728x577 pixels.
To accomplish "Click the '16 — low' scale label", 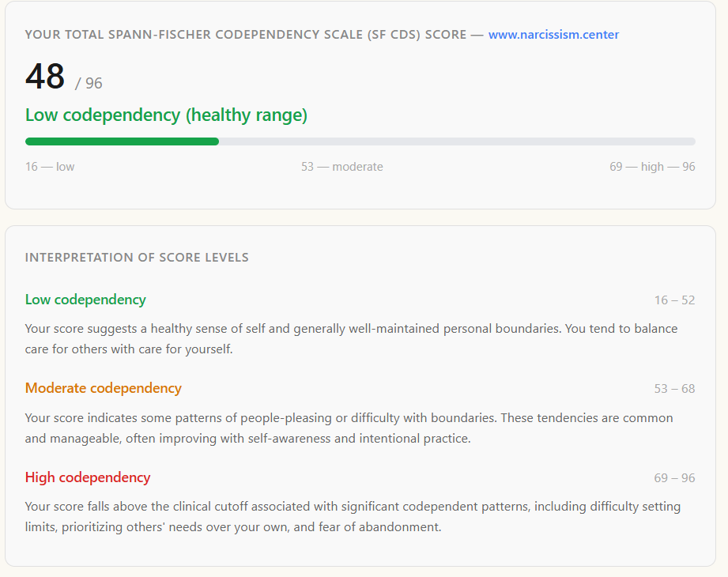I will [50, 167].
